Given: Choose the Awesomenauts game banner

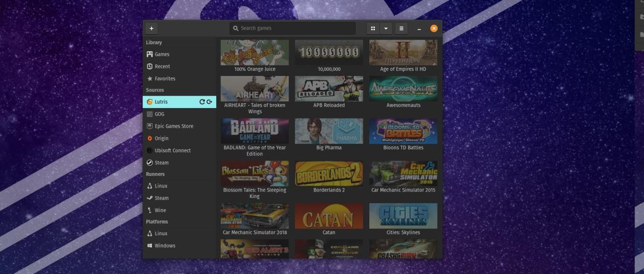Looking at the screenshot, I should pos(403,88).
